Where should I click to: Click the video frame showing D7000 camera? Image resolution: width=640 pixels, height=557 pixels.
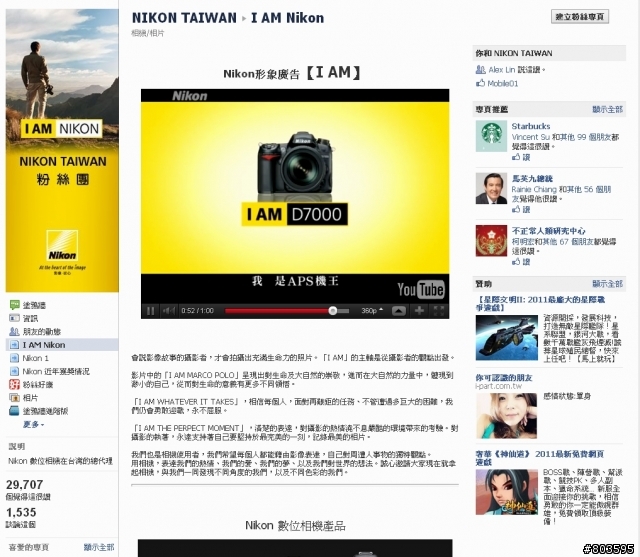click(295, 187)
